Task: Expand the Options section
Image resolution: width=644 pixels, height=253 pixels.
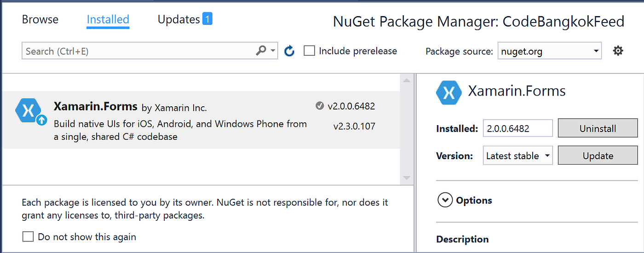Action: pyautogui.click(x=445, y=200)
